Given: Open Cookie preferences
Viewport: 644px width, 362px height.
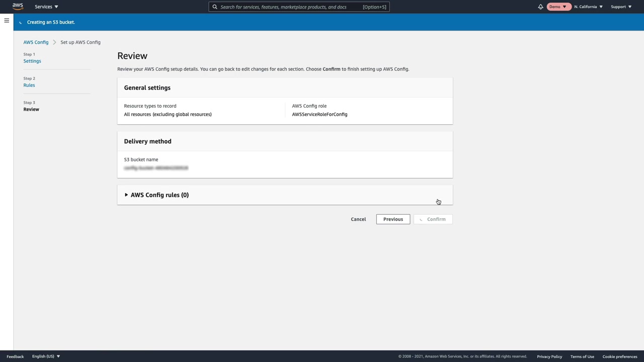Looking at the screenshot, I should [x=620, y=356].
